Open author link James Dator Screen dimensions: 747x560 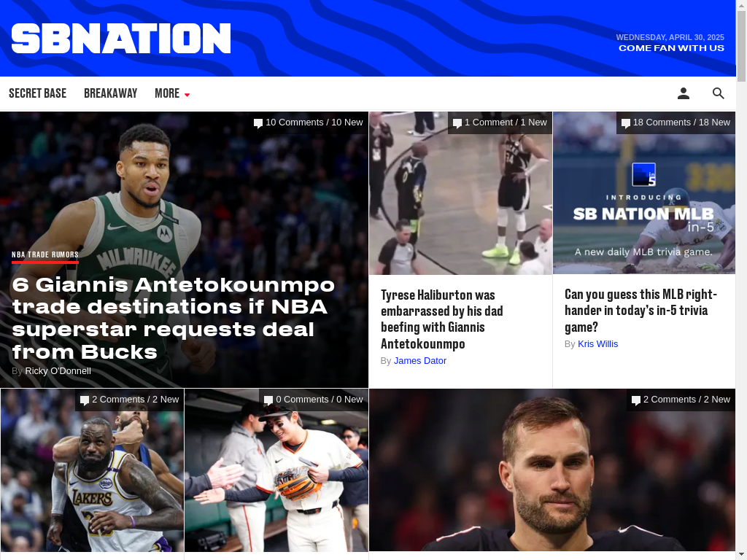coord(420,361)
